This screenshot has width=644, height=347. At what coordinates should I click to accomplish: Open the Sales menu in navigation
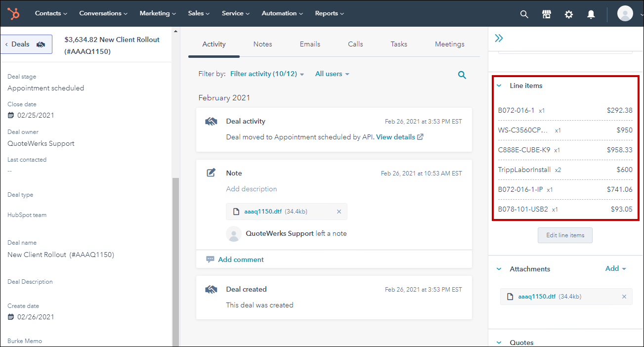coord(199,13)
